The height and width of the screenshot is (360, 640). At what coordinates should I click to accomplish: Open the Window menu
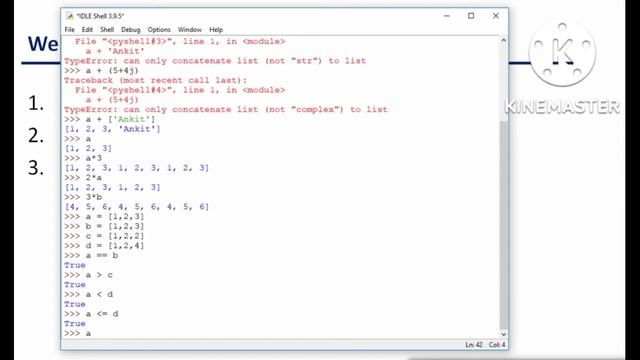click(x=190, y=30)
